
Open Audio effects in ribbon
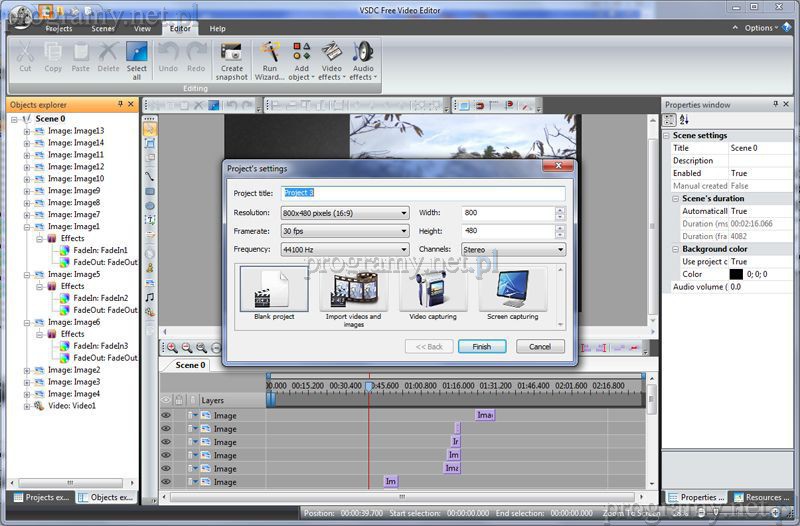pos(362,60)
